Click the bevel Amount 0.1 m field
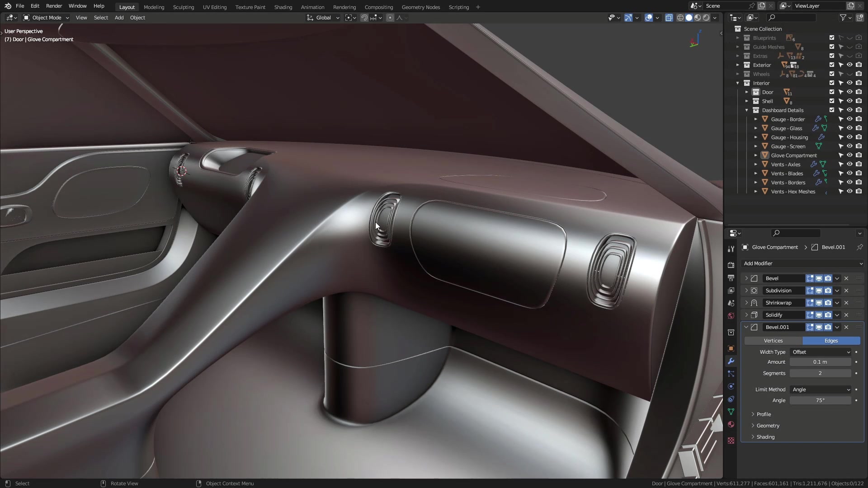This screenshot has height=488, width=868. pyautogui.click(x=820, y=362)
